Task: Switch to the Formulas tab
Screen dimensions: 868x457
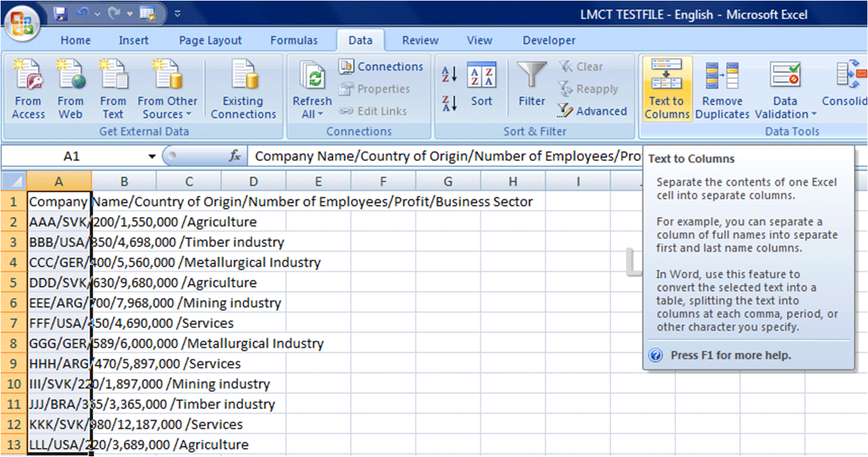Action: pyautogui.click(x=294, y=40)
